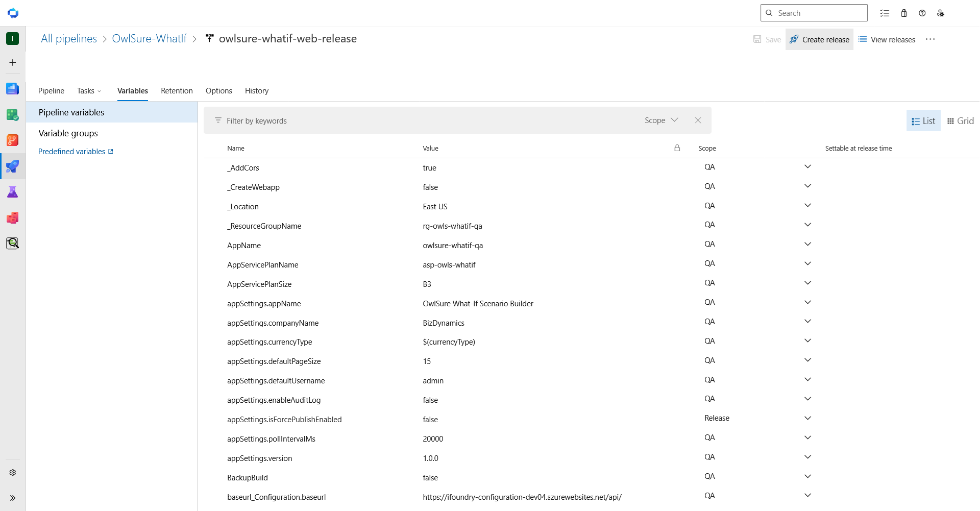Image resolution: width=980 pixels, height=511 pixels.
Task: Open the Azure DevOps home logo
Action: click(13, 13)
